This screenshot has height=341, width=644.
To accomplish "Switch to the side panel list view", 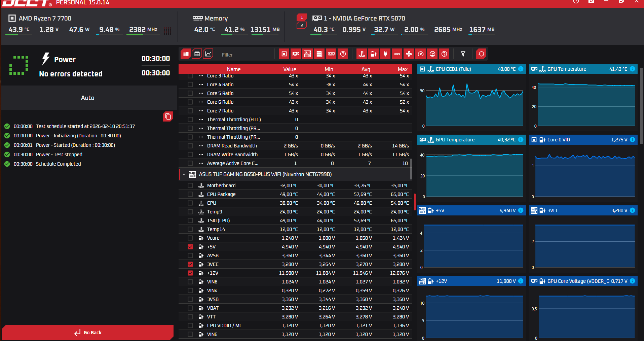I will 186,54.
